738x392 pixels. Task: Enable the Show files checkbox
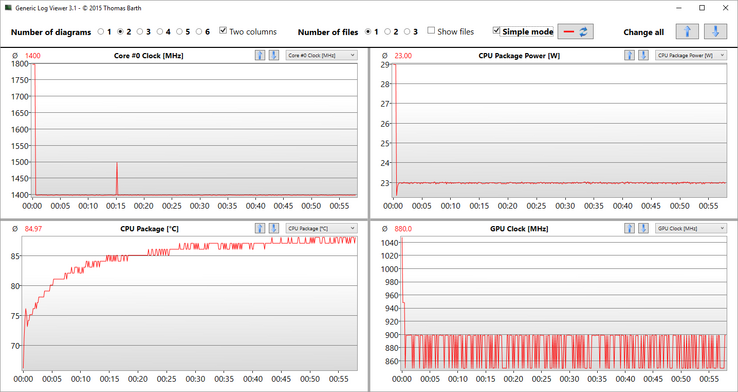[x=431, y=31]
